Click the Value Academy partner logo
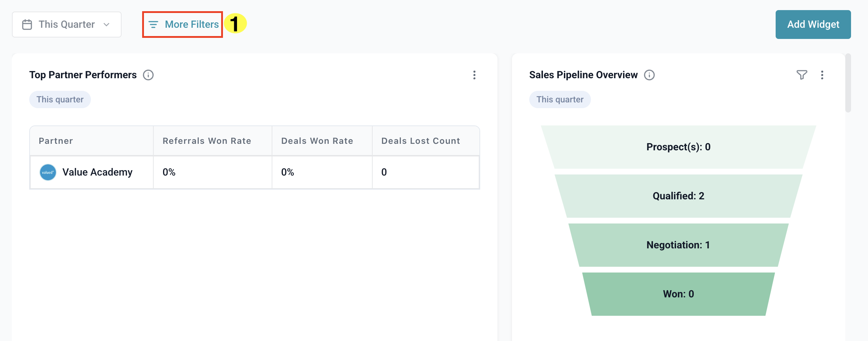Viewport: 868px width, 341px height. point(48,172)
